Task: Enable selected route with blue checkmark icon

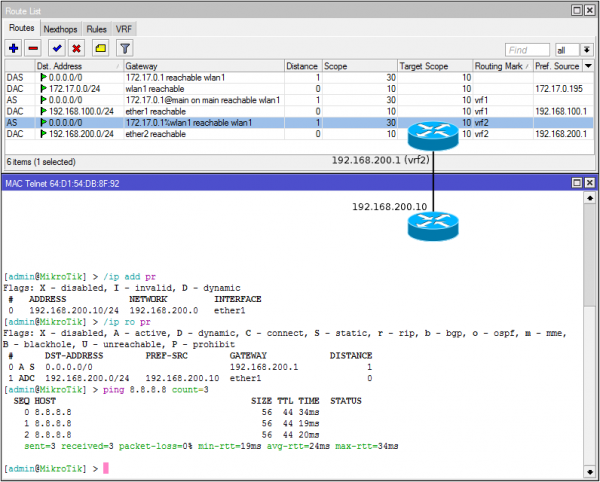Action: point(57,49)
